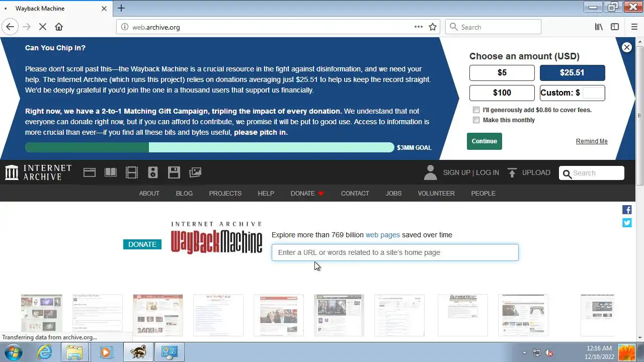This screenshot has height=362, width=644.
Task: Open the Web section icon in Internet Archive nav
Action: [90, 172]
